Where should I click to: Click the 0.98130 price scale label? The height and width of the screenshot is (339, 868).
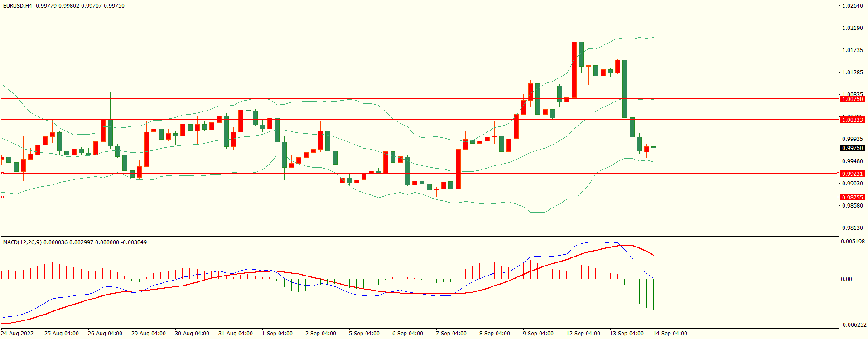click(x=852, y=228)
